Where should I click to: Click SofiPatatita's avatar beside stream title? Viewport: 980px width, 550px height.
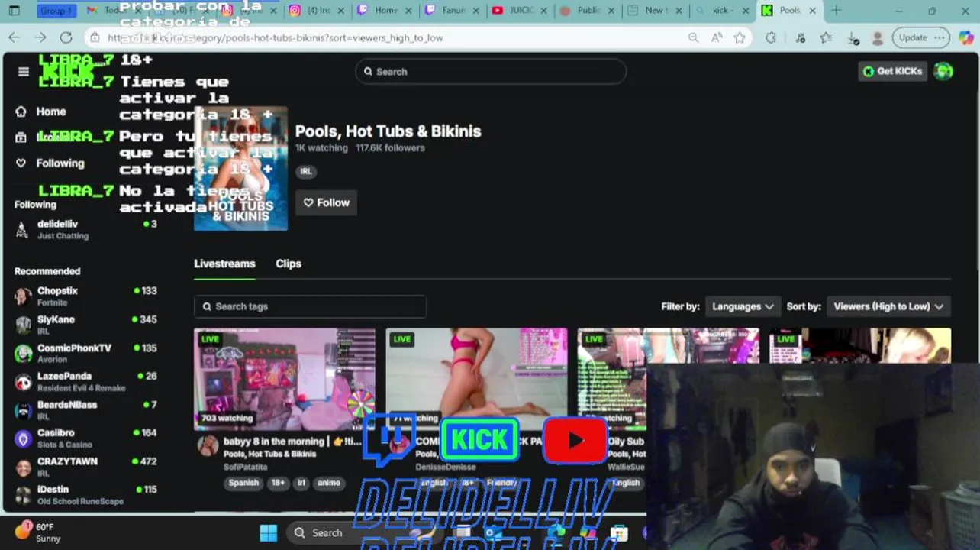pyautogui.click(x=208, y=445)
